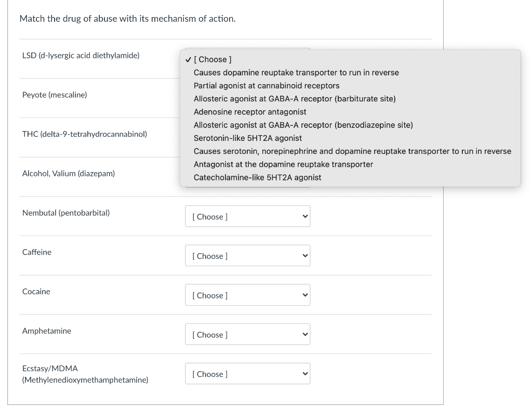Click the 'THC (delta-9-tetrahydrocannabinol)' label
Screen dimensions: 532x418
pos(85,134)
